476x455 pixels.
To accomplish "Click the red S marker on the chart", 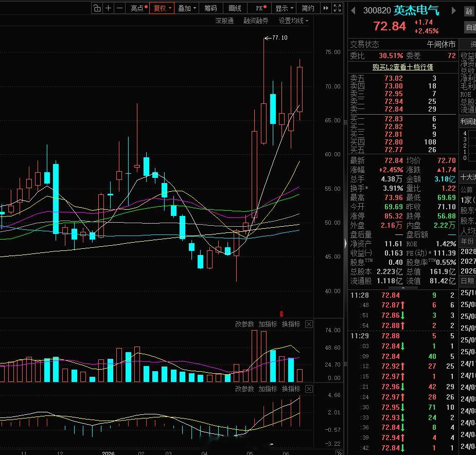I will pos(281,314).
